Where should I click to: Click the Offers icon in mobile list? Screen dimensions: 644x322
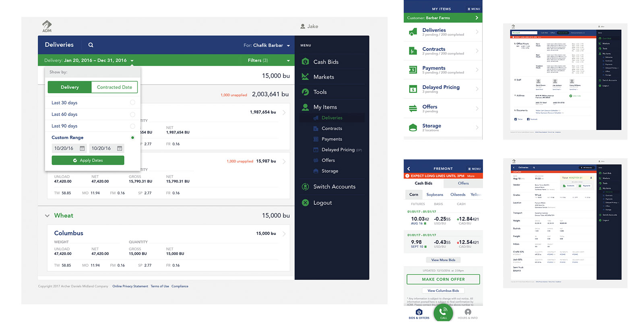[x=413, y=108]
